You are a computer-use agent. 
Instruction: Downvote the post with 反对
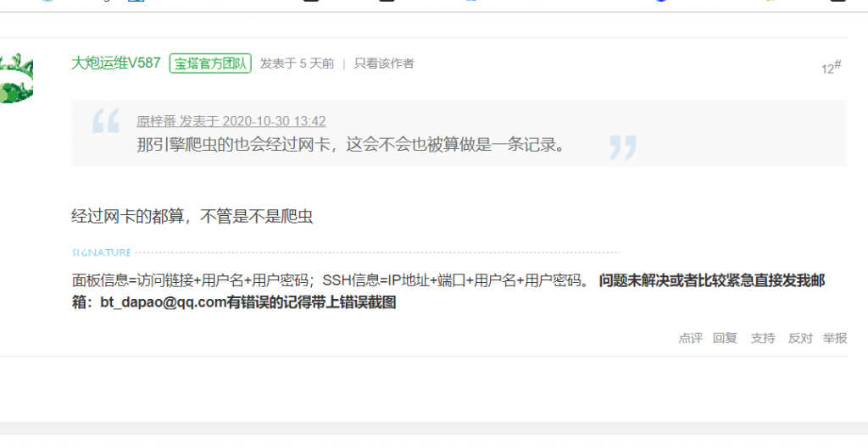(800, 338)
